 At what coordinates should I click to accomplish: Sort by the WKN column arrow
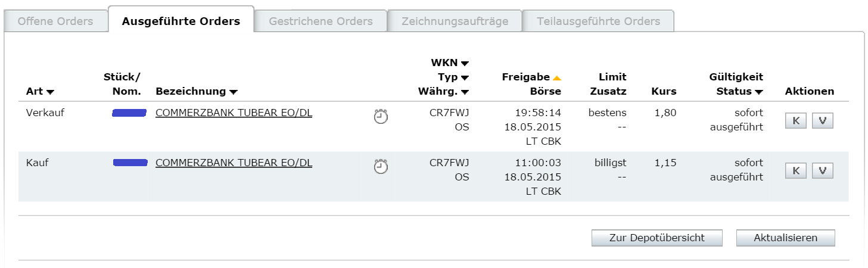click(x=465, y=63)
